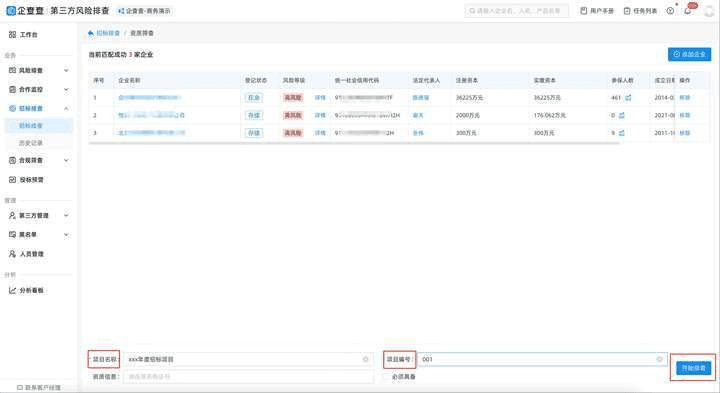Click 移除 in row 2
Viewport: 720px width, 393px height.
tap(685, 115)
